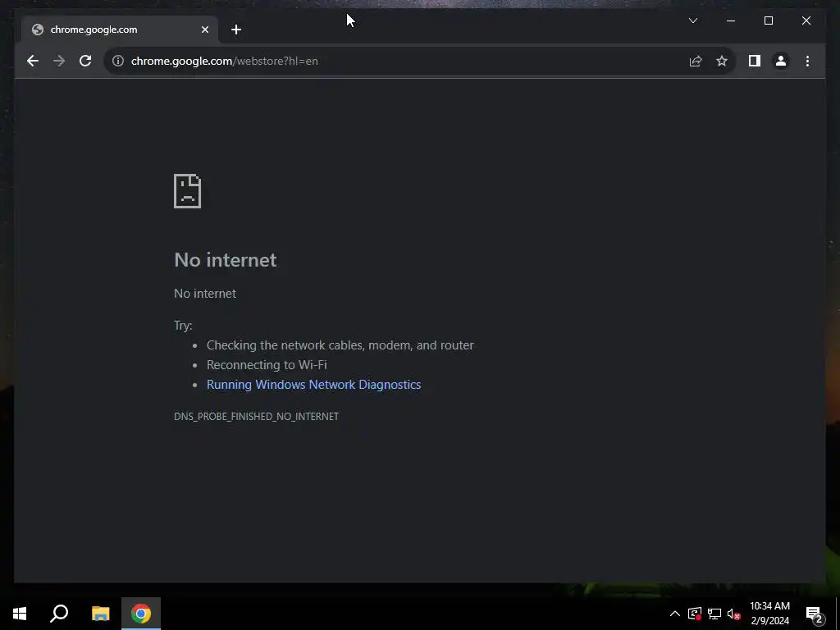The height and width of the screenshot is (630, 840).
Task: Open the network status tray icon
Action: 714,614
